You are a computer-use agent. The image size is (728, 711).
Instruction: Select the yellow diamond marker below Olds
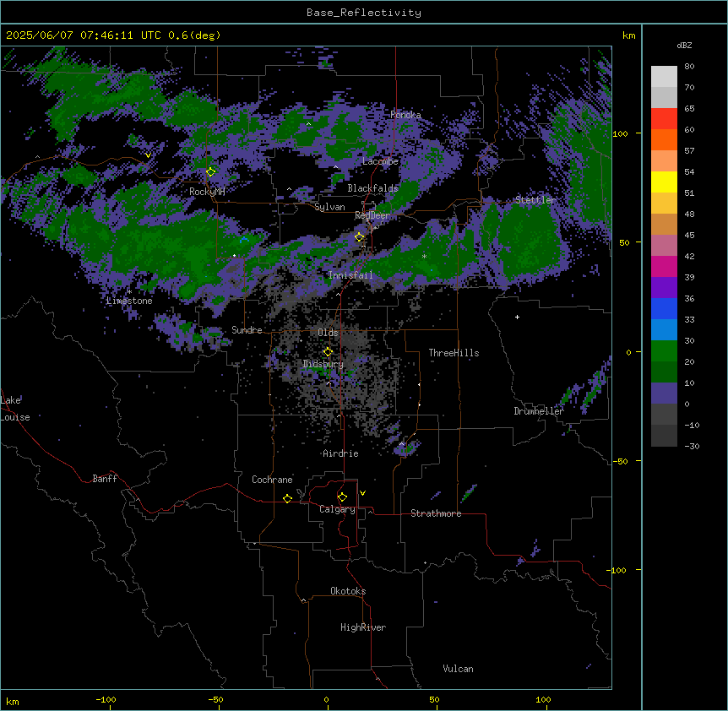pos(328,352)
